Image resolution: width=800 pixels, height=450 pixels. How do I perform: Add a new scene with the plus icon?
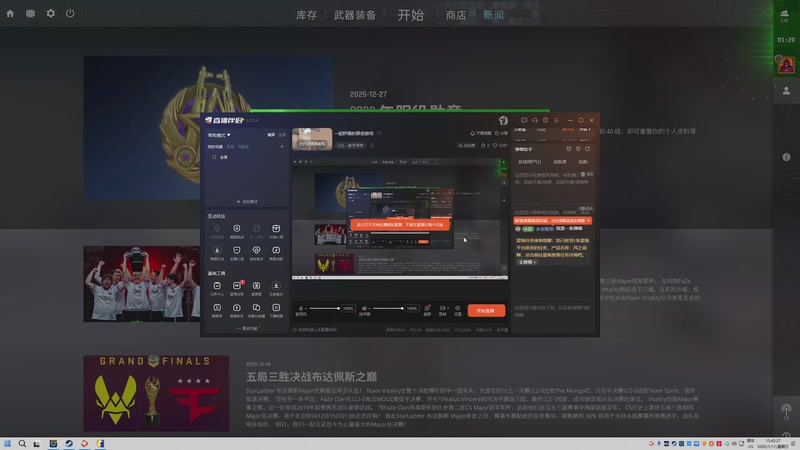click(x=282, y=147)
